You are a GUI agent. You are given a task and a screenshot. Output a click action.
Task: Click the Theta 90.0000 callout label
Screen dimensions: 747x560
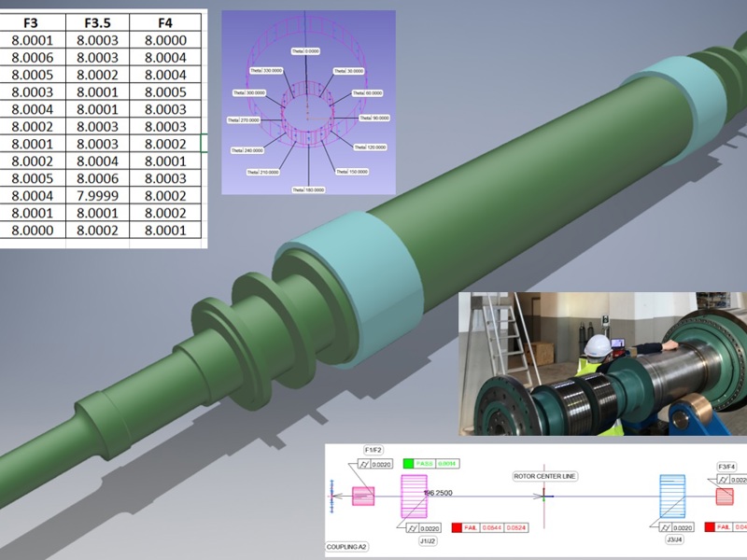coord(374,118)
